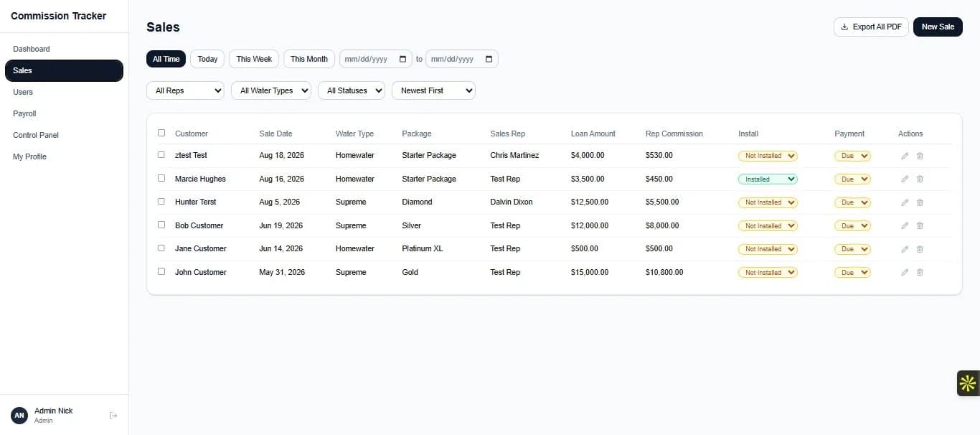980x435 pixels.
Task: Click the end date input field
Action: (x=462, y=59)
